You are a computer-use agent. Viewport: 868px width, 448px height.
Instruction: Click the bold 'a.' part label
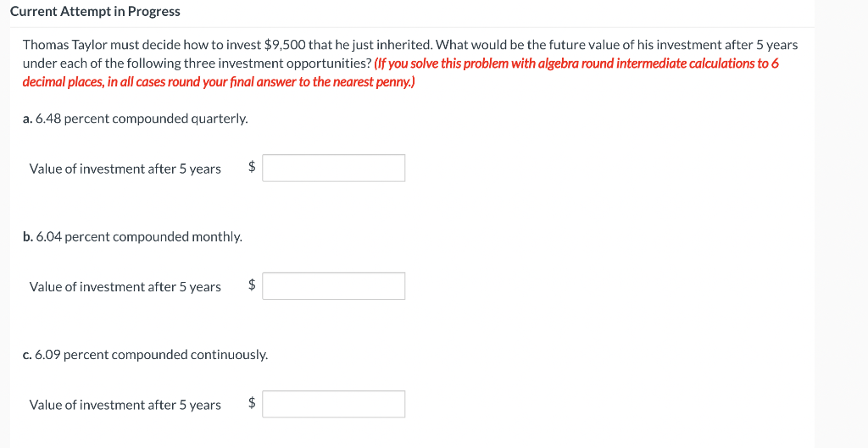click(28, 119)
